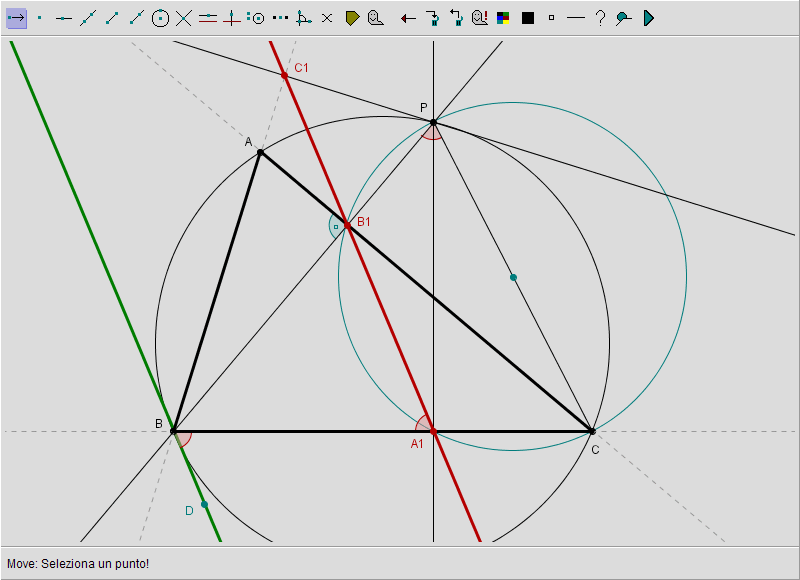Image resolution: width=800 pixels, height=580 pixels.
Task: Select the Move tool with the arrow icon
Action: click(16, 18)
